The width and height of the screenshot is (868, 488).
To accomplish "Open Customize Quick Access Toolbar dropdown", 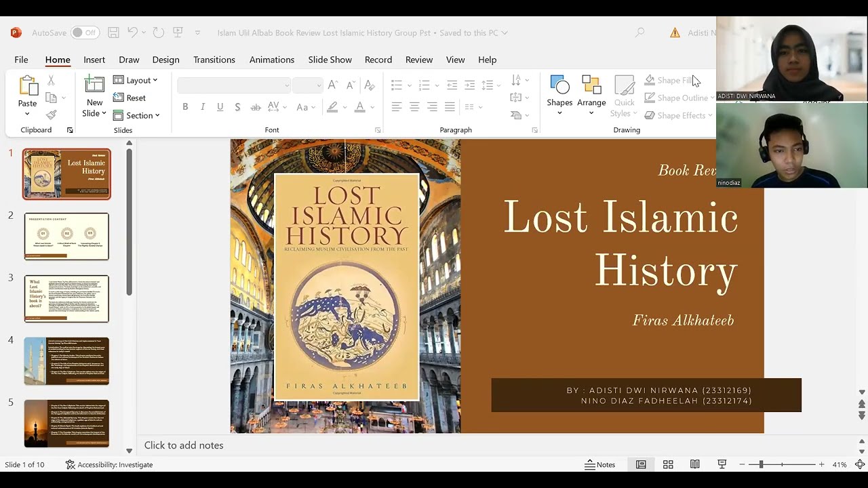I will (197, 33).
